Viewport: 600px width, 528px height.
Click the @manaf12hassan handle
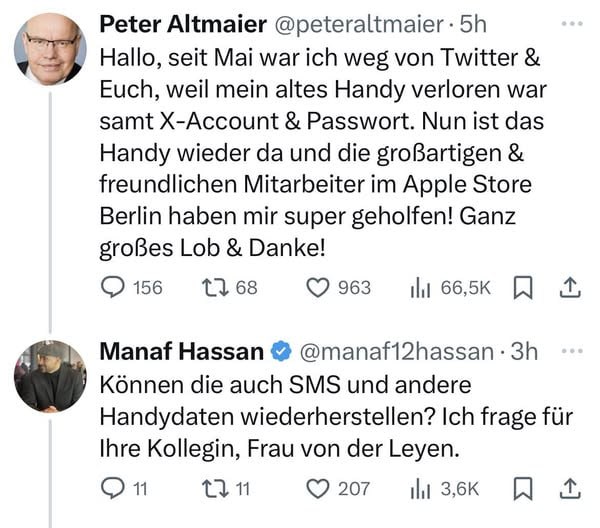[x=396, y=352]
